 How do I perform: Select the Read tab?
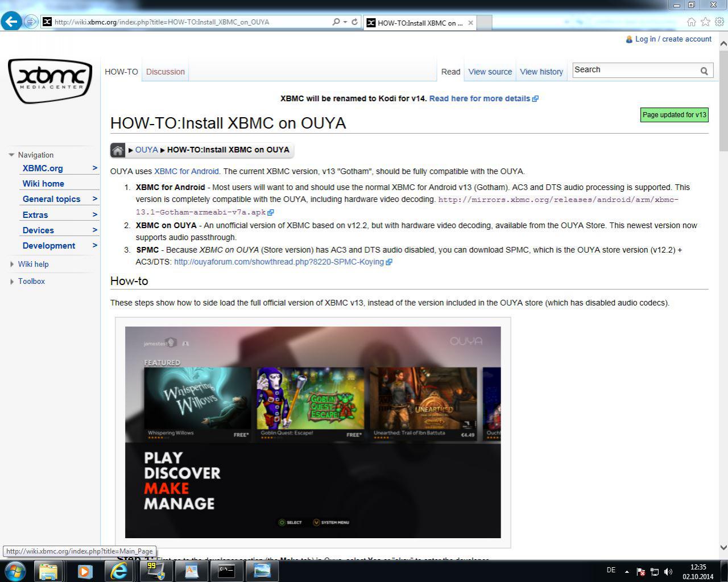[450, 72]
